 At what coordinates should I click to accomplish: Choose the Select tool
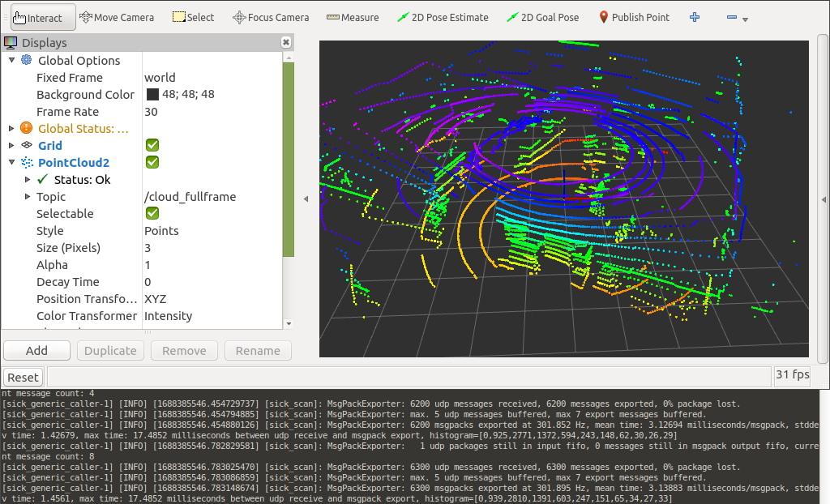point(193,16)
